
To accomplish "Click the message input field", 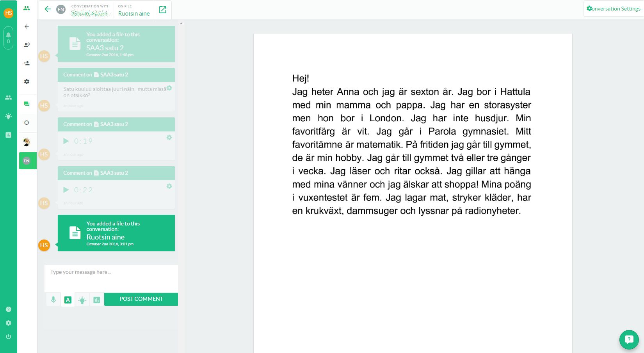I will [111, 278].
